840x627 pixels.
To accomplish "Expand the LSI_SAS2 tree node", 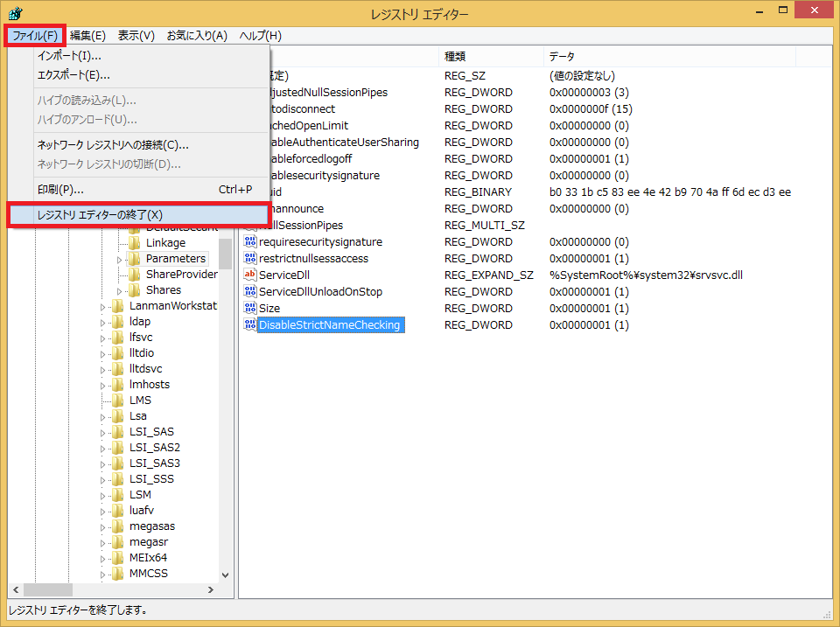I will pyautogui.click(x=103, y=448).
